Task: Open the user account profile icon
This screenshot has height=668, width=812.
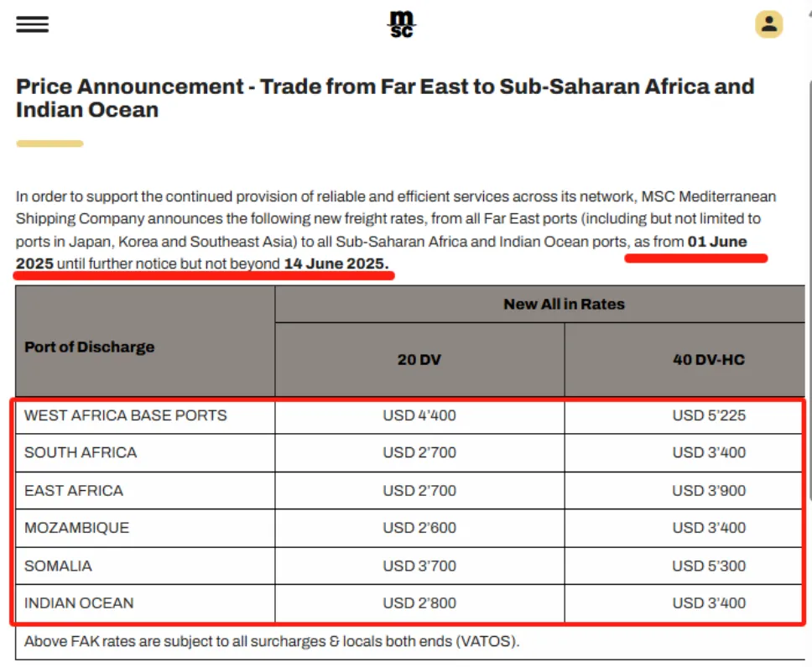Action: click(x=768, y=24)
